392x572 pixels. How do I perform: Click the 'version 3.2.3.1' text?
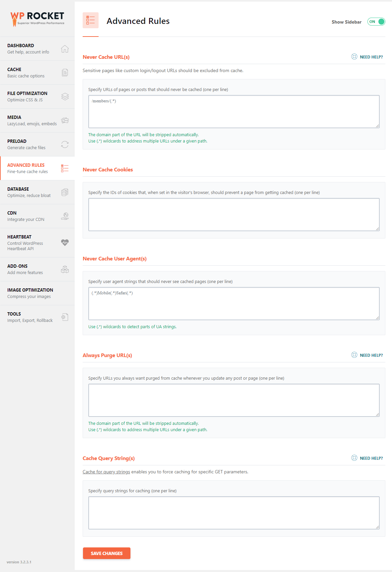click(x=19, y=562)
